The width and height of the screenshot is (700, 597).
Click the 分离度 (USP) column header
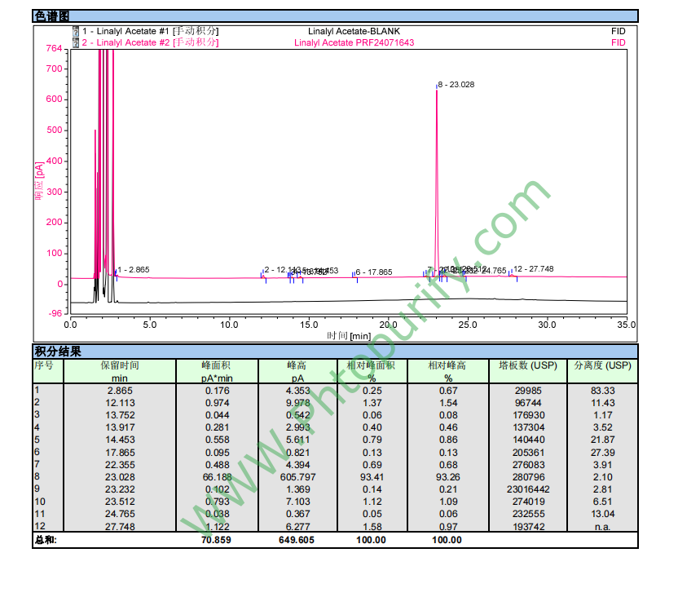[602, 365]
